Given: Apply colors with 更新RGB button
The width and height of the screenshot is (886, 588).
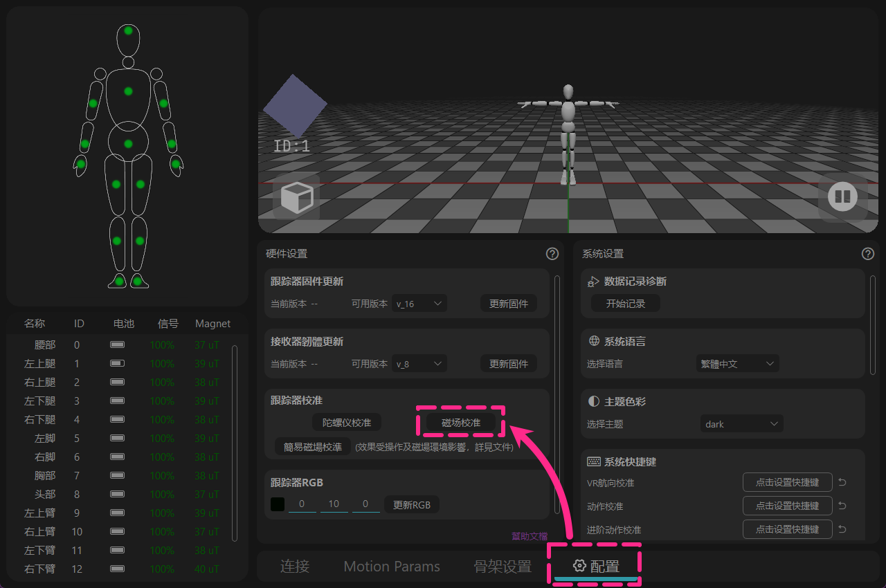Looking at the screenshot, I should [x=412, y=504].
